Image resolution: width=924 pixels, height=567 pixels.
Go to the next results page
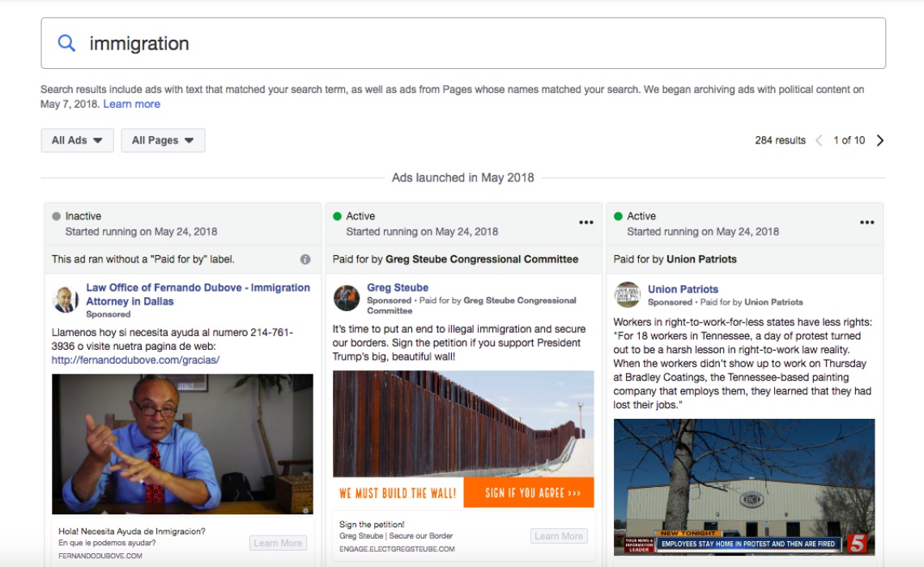[879, 140]
